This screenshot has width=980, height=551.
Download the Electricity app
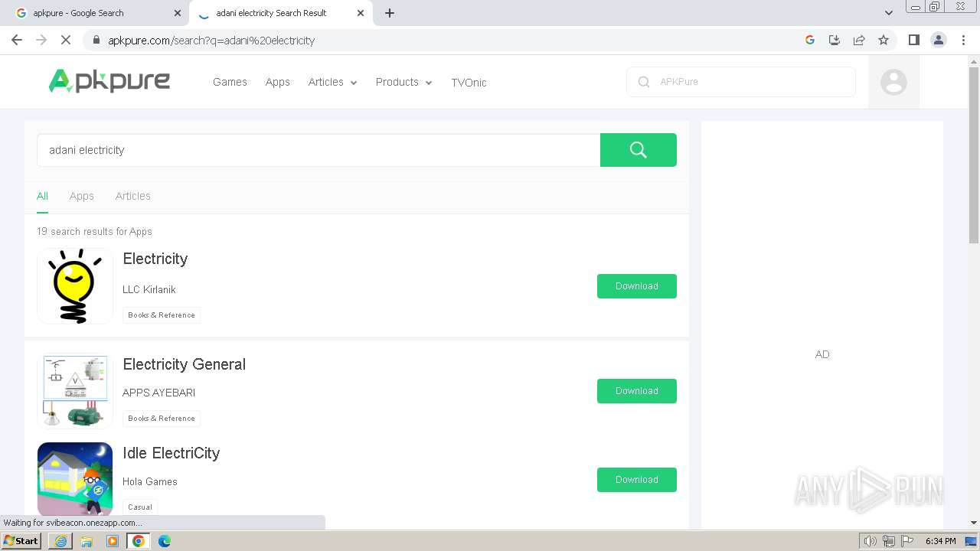click(637, 286)
